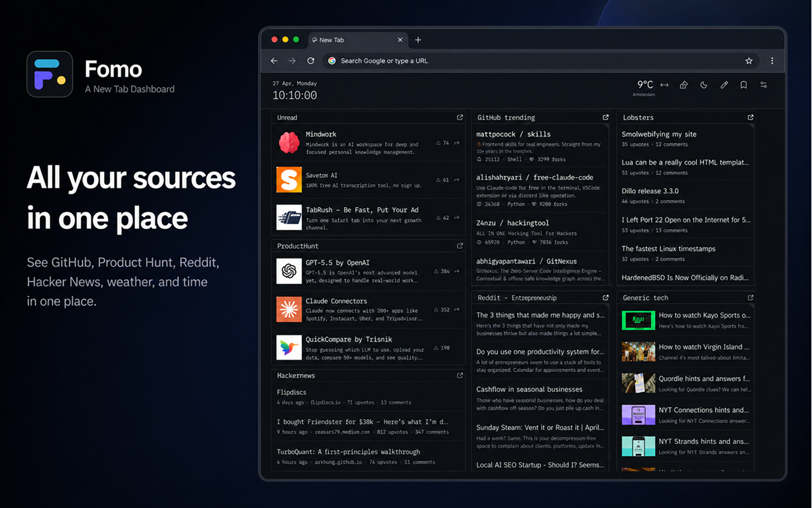812x508 pixels.
Task: Open the TurboQuant first-principles walkthrough post
Action: tap(348, 451)
